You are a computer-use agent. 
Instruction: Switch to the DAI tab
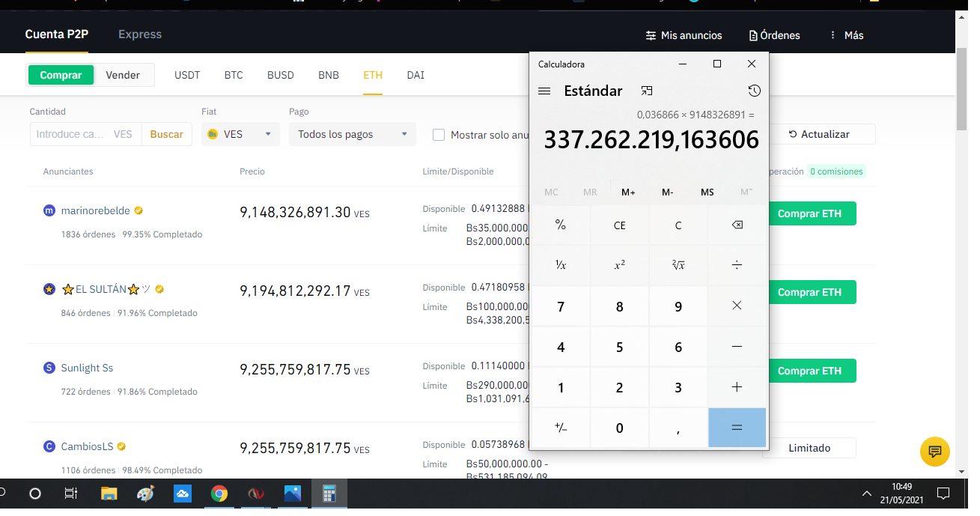[416, 75]
